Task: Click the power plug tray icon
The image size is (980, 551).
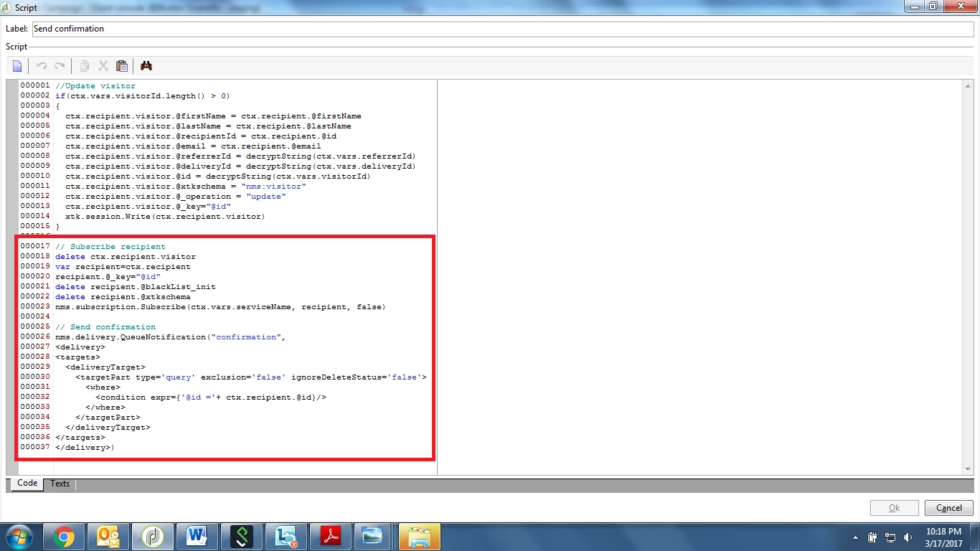Action: pos(873,537)
